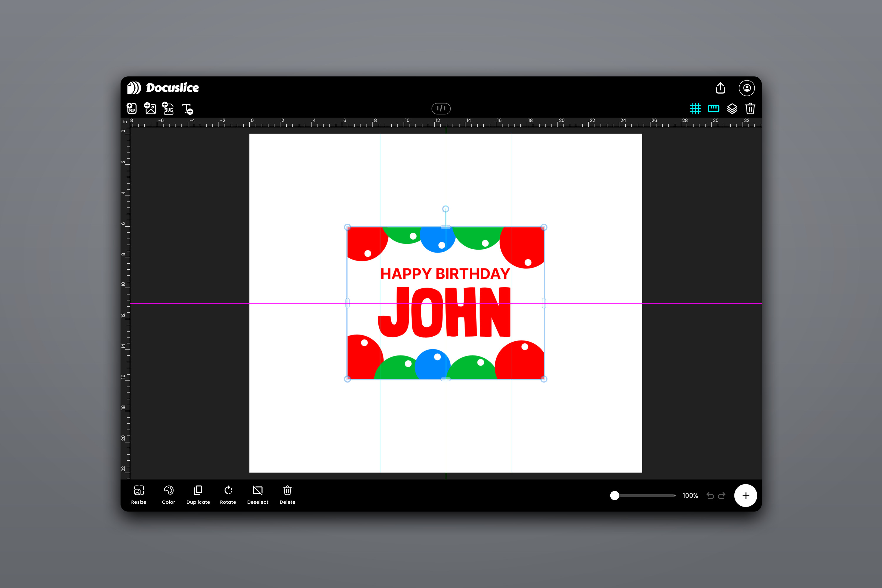Screen dimensions: 882x588
Task: Click the 'in' ruler unit label
Action: [x=125, y=122]
